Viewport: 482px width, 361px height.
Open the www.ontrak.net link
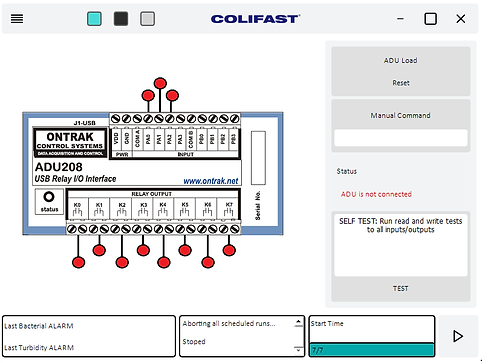pos(211,181)
